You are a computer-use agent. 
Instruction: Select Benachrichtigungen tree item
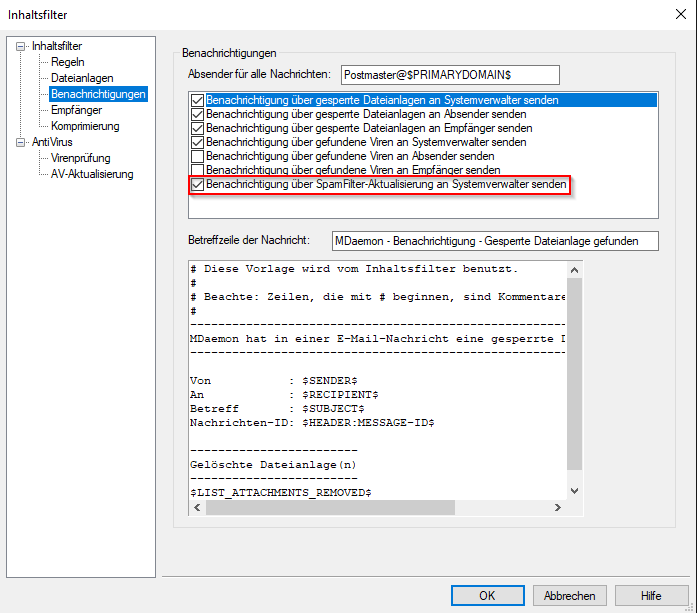point(98,94)
